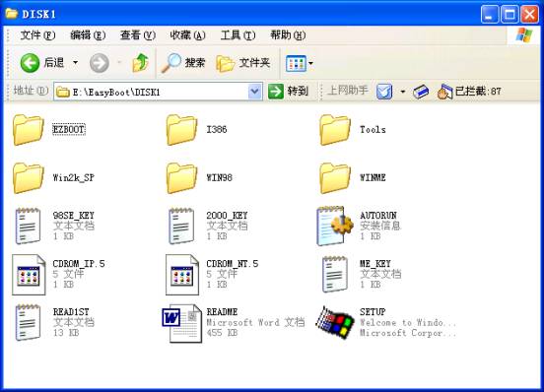The image size is (544, 392).
Task: Select the I386 folder icon
Action: click(x=181, y=130)
